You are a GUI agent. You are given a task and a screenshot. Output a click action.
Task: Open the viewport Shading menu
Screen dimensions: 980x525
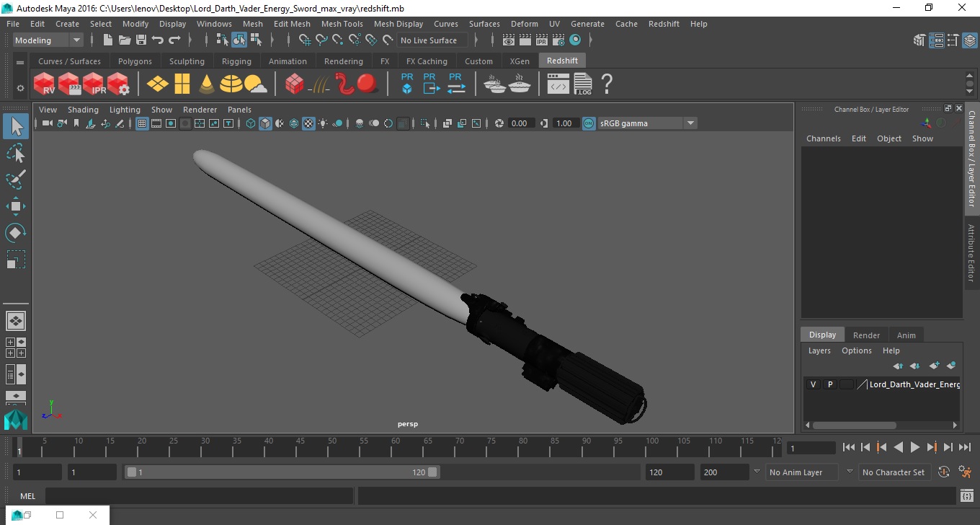[83, 110]
